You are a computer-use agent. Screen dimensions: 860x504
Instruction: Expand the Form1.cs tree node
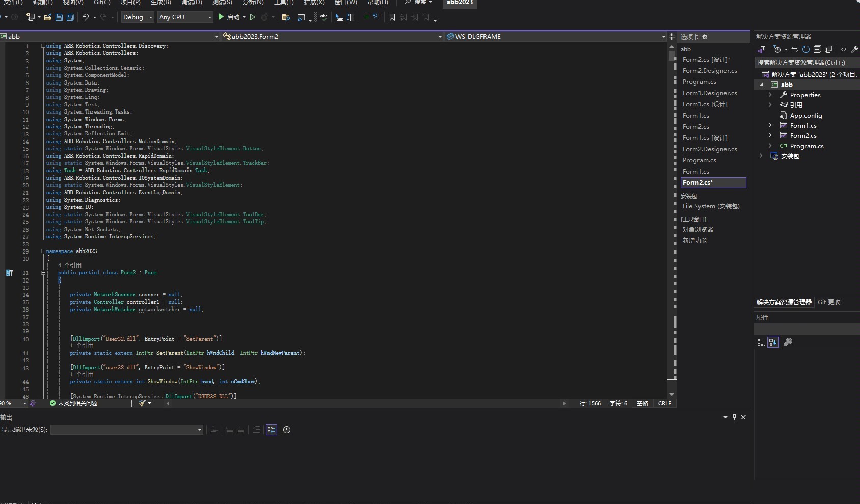pos(770,125)
